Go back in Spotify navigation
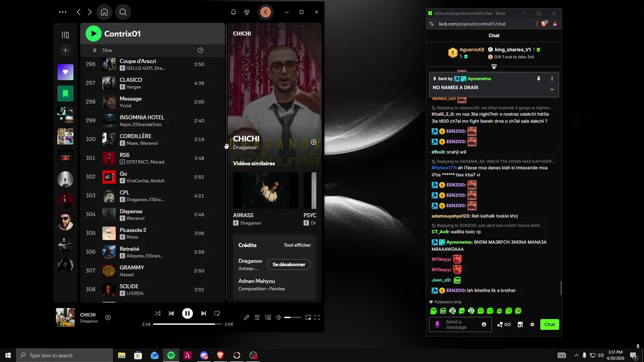The image size is (644, 362). tap(78, 12)
